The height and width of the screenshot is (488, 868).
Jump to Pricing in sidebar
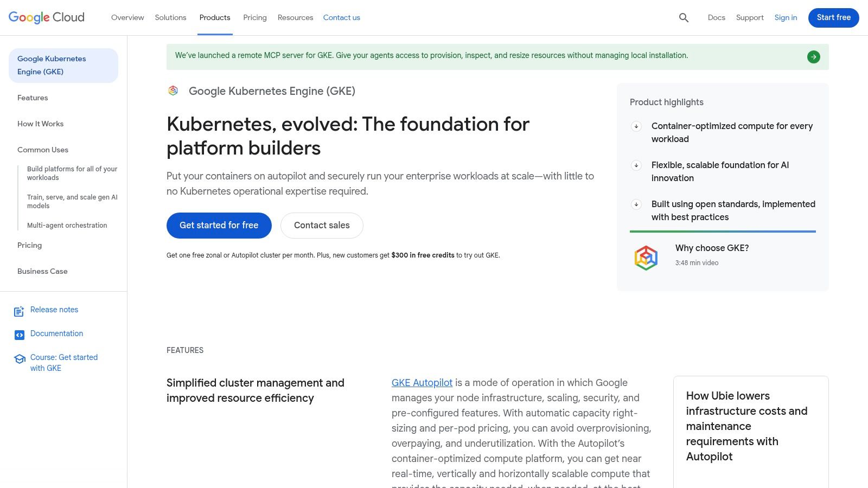(x=29, y=245)
